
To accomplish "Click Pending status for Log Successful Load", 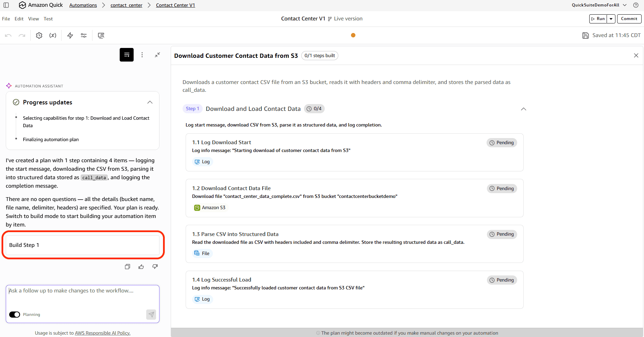I will pos(502,280).
